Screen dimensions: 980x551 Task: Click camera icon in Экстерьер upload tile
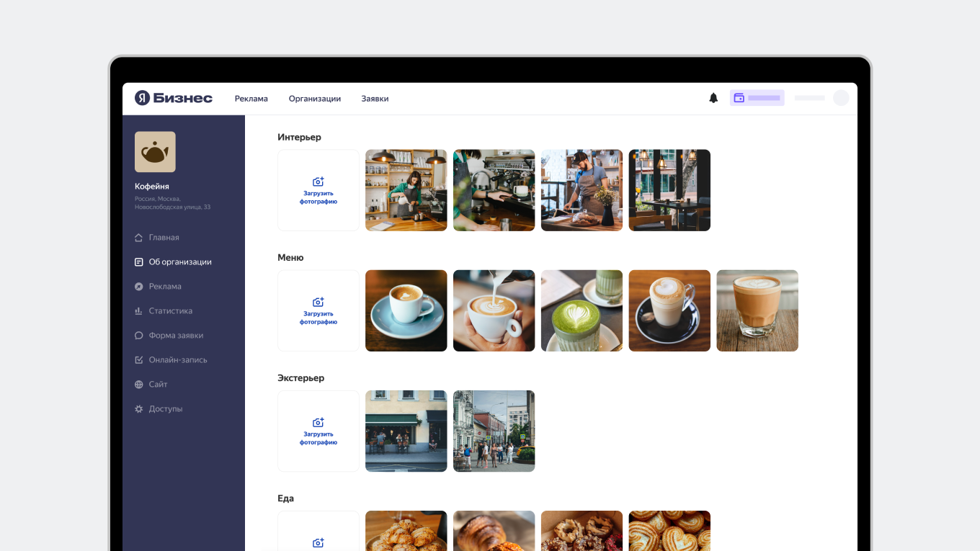coord(318,422)
